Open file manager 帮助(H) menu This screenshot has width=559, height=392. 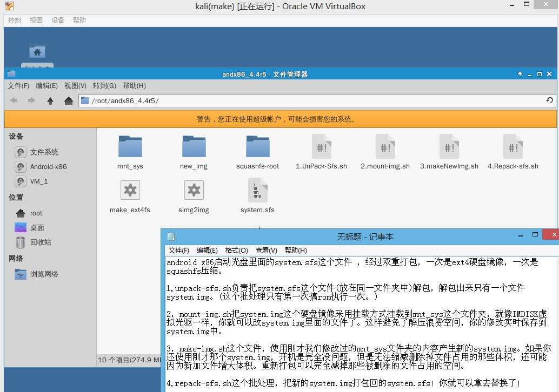point(134,86)
